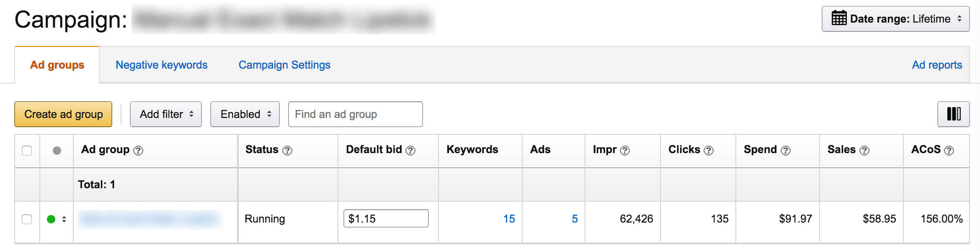980x251 pixels.
Task: Check the box for the Running ad group
Action: tap(27, 219)
